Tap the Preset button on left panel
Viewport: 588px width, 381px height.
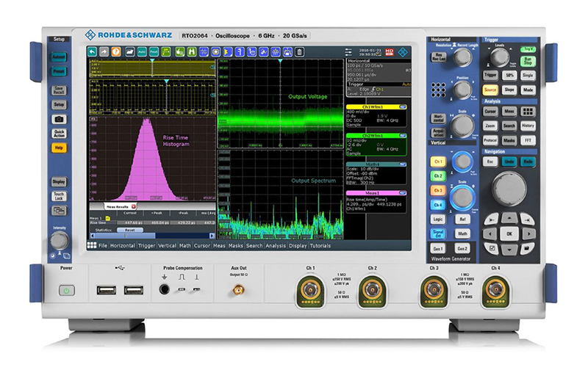tap(59, 71)
